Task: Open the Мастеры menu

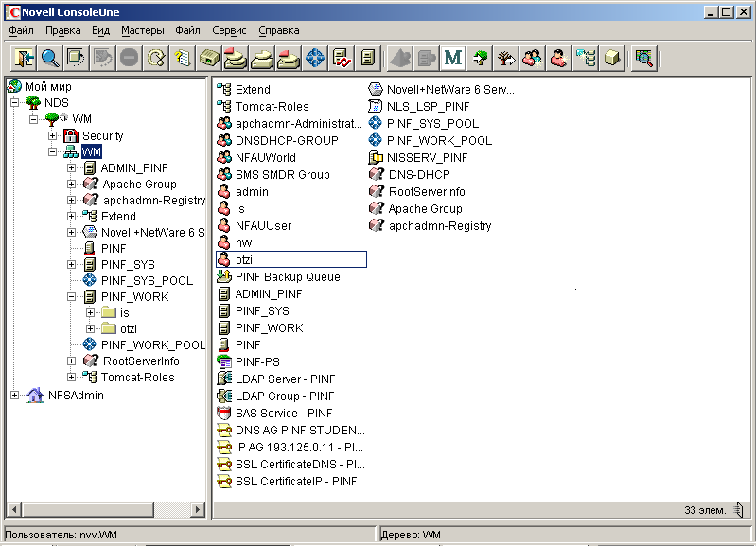Action: 142,30
